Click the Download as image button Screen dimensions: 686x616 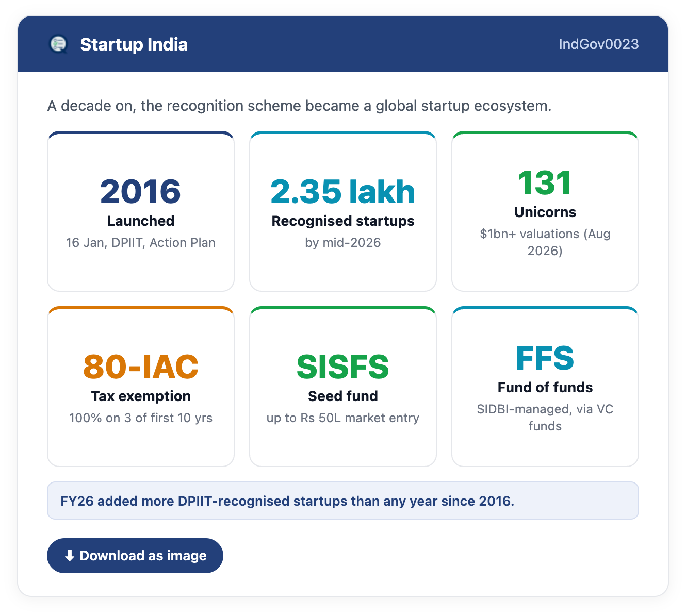point(135,556)
